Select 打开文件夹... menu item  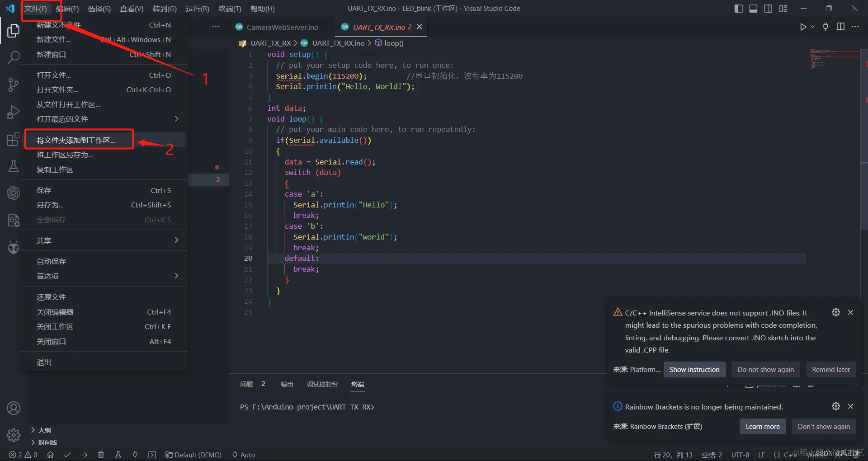coord(104,89)
